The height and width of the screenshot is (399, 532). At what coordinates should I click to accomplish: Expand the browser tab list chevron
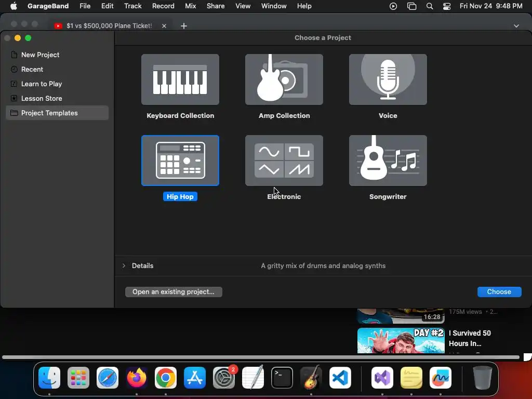[516, 26]
